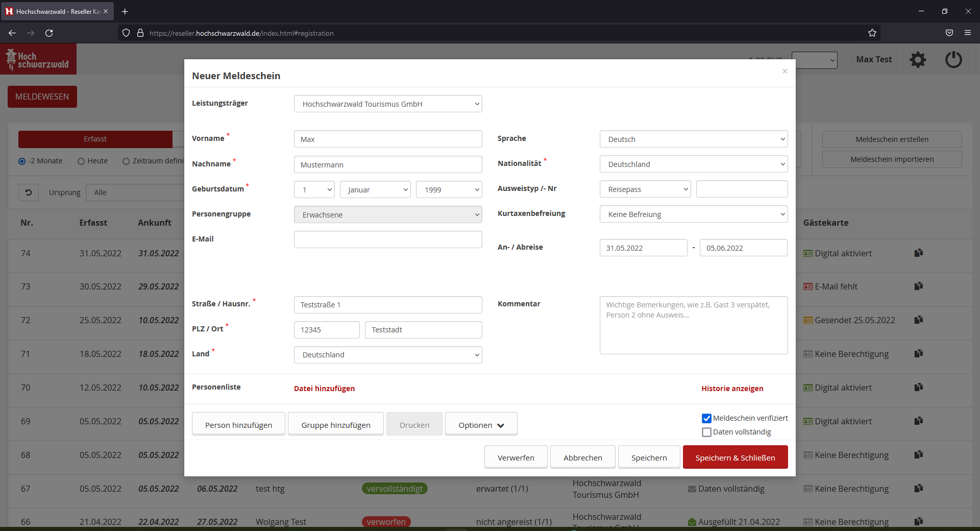The height and width of the screenshot is (531, 980).
Task: Select the Heute radio button
Action: [81, 161]
